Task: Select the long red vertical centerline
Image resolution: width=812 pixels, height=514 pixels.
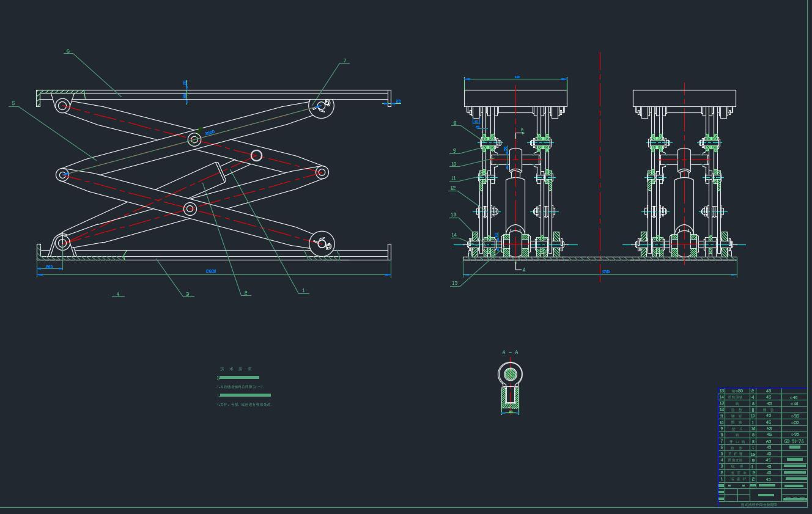Action: [x=600, y=165]
